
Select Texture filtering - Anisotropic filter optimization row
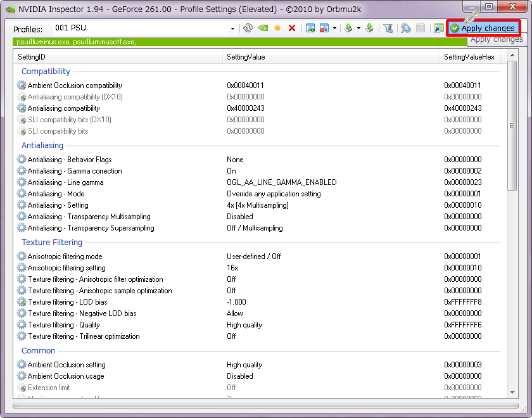258,279
